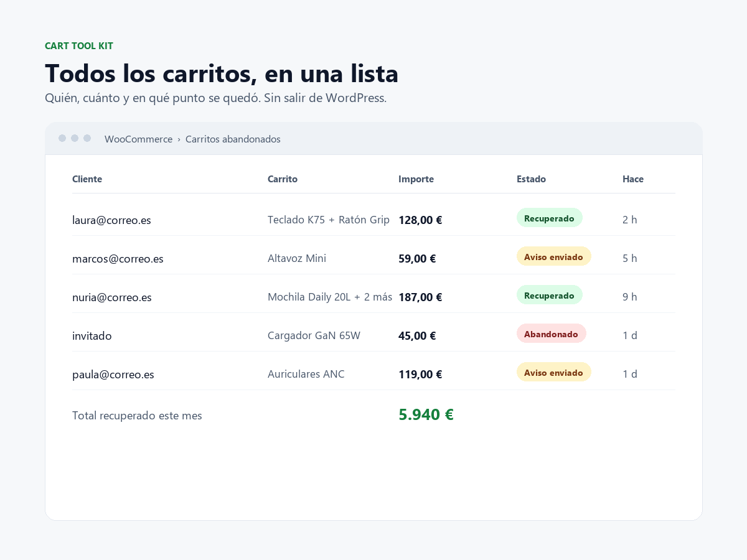This screenshot has height=560, width=747.
Task: Click the 9 h time value
Action: point(630,297)
